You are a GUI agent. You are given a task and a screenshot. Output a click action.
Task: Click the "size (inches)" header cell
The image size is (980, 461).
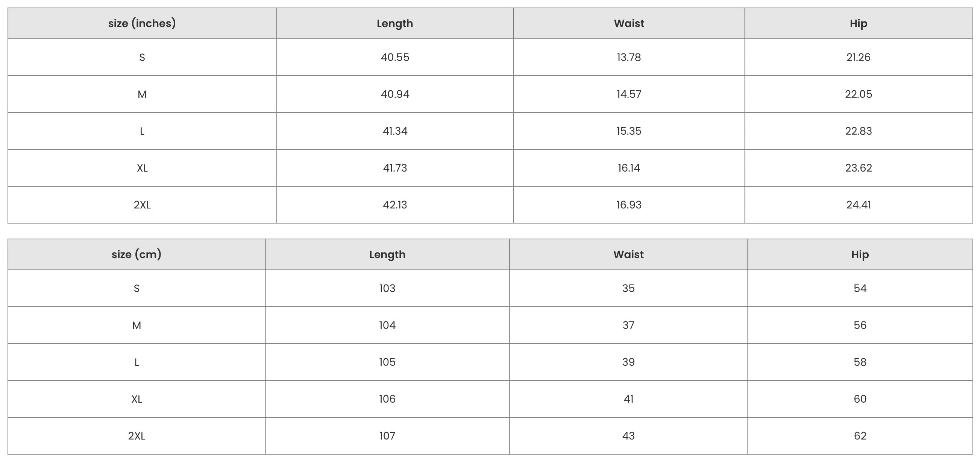point(142,24)
